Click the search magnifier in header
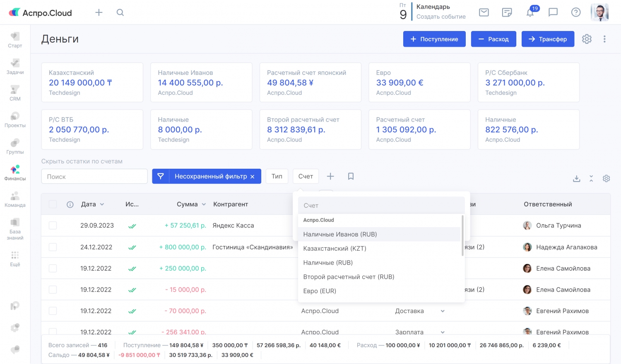Screen dimensions: 621x364 [120, 12]
